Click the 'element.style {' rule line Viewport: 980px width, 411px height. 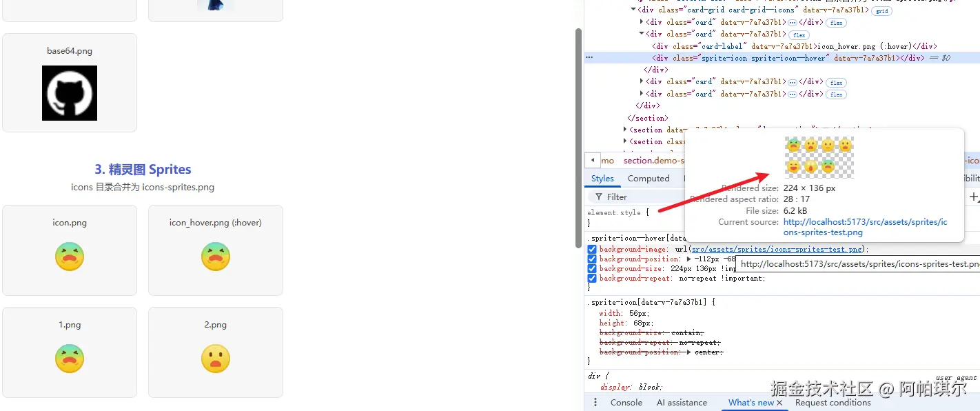(x=618, y=212)
